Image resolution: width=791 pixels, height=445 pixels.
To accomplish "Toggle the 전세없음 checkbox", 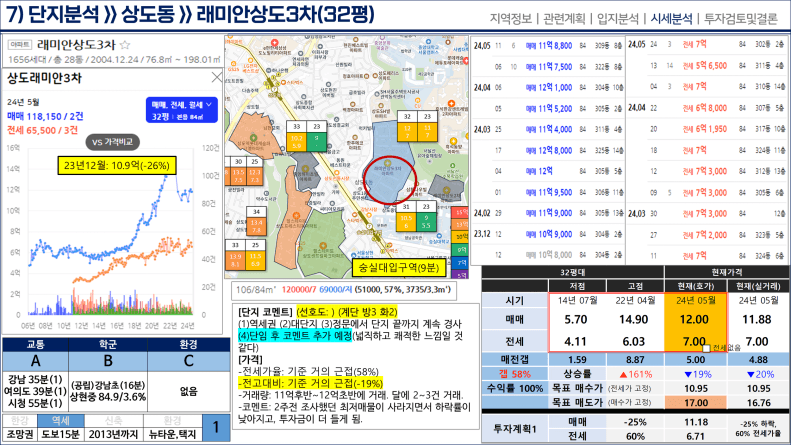I will coord(706,348).
